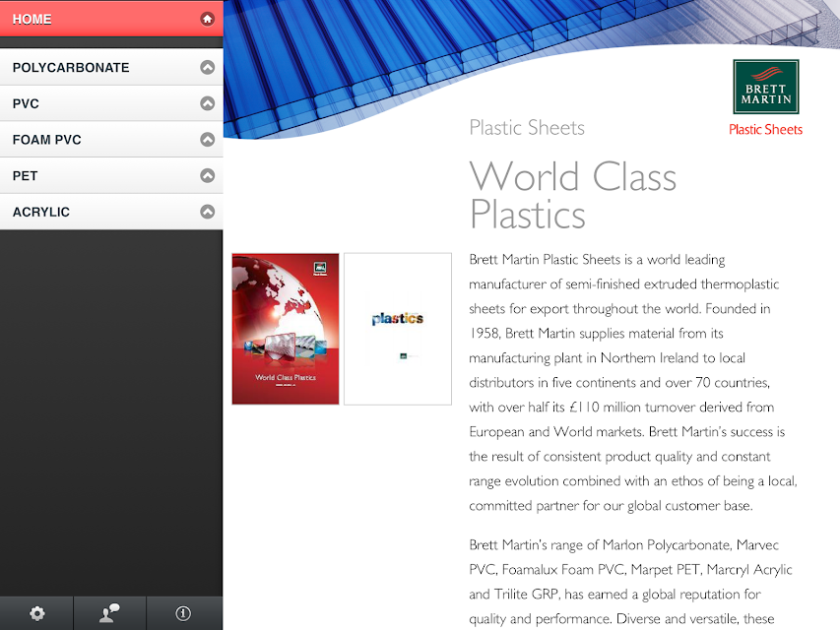Viewport: 840px width, 630px height.
Task: Open the info circle icon
Action: [x=183, y=613]
